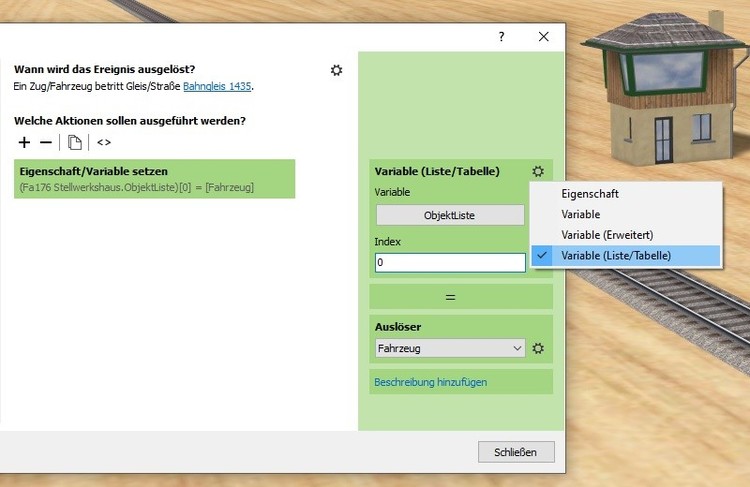Image resolution: width=750 pixels, height=487 pixels.
Task: Select checked Variable (Liste/Tabelle) menu entry
Action: coord(626,255)
